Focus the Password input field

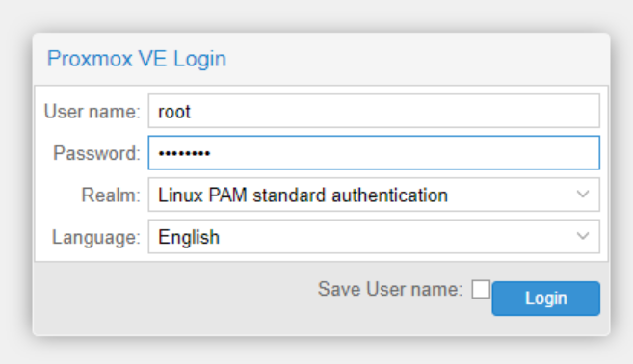[x=374, y=153]
